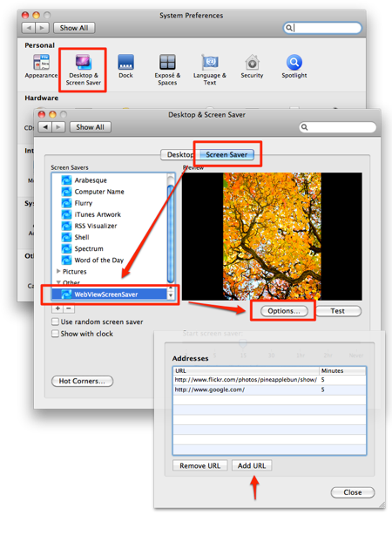Remove screen saver with minus button

[x=69, y=308]
